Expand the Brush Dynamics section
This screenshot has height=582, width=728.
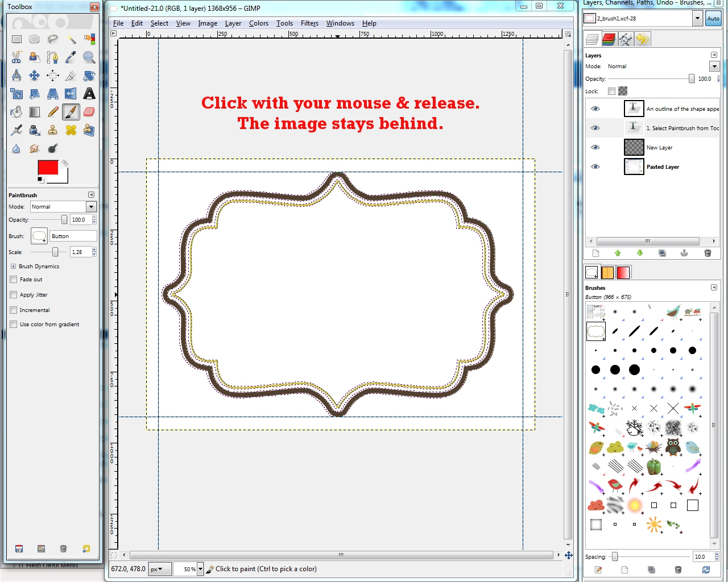coord(13,266)
